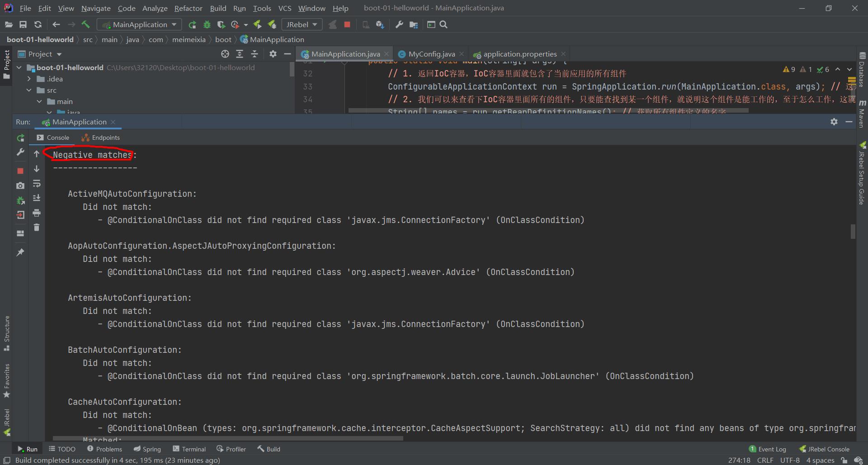
Task: Collapse the main folder node
Action: pos(40,101)
